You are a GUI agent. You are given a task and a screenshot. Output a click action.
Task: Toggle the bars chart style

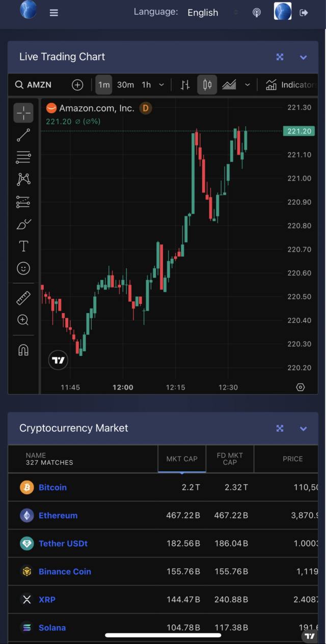pyautogui.click(x=185, y=85)
